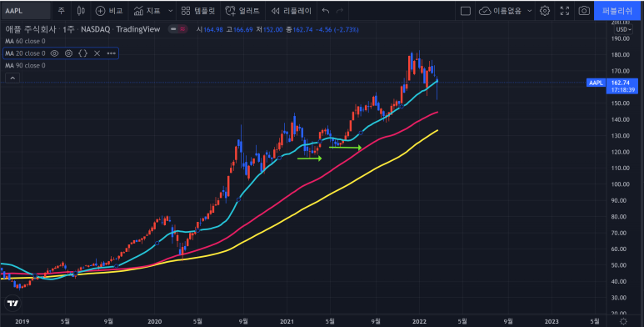Click the high value 166.69
Viewport: 644px width, 327px height.
[x=242, y=30]
